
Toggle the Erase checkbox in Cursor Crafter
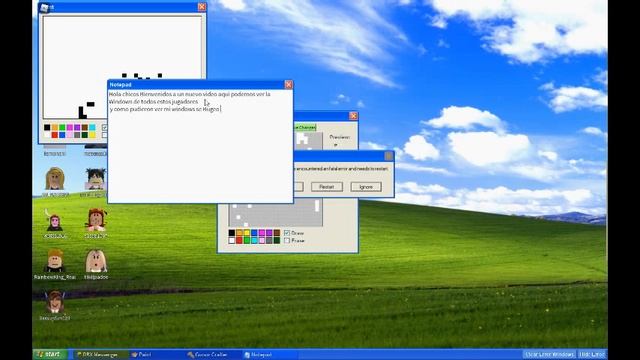click(x=287, y=240)
